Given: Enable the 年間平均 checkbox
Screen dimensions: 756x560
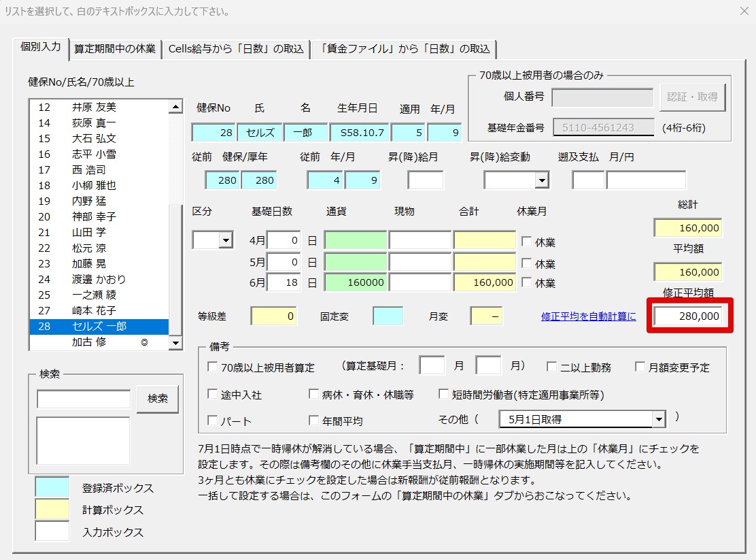Looking at the screenshot, I should tap(313, 421).
